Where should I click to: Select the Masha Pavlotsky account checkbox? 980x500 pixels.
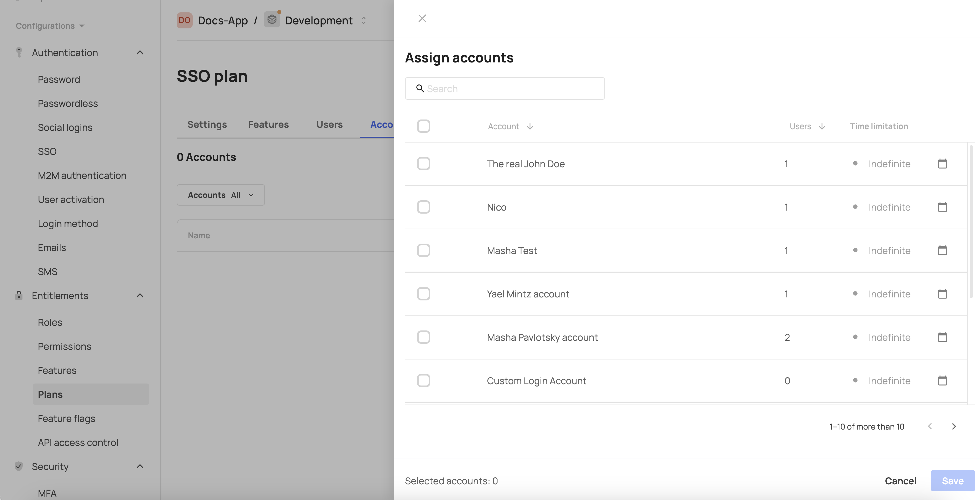click(x=423, y=337)
